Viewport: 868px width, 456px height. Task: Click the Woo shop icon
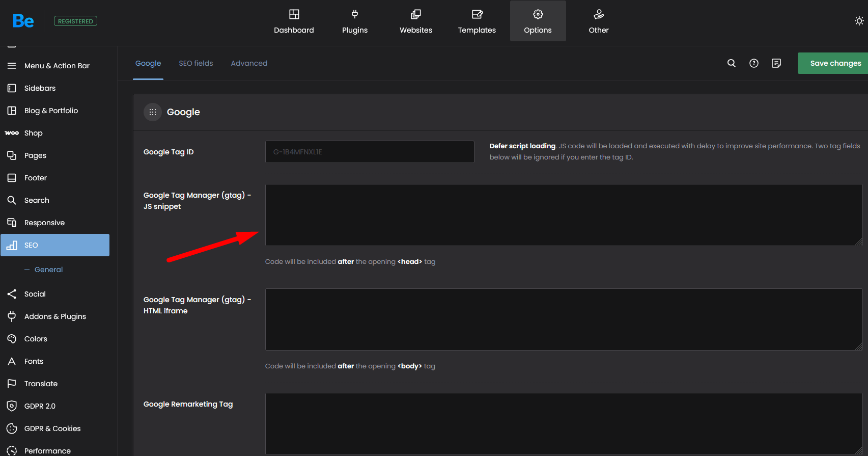[12, 133]
